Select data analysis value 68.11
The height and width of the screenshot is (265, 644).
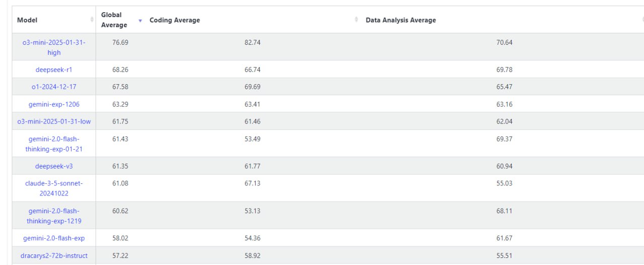pyautogui.click(x=504, y=211)
